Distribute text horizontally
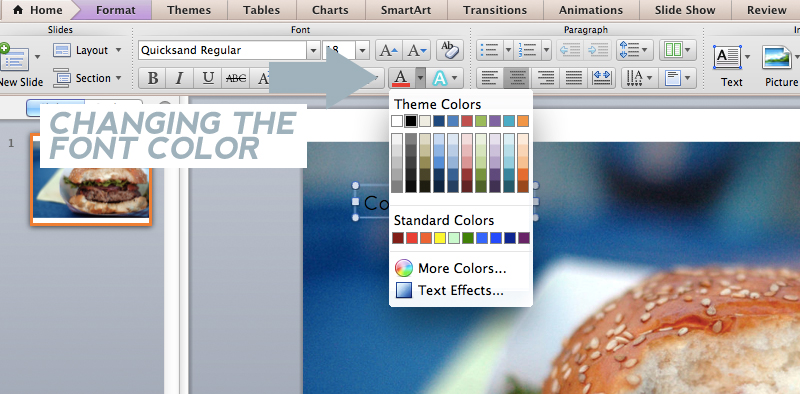Image resolution: width=800 pixels, height=394 pixels. tap(602, 78)
